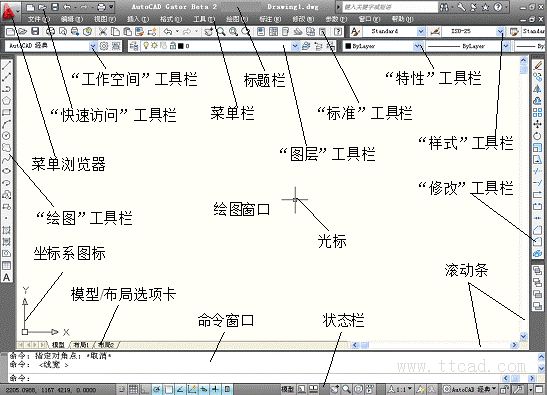This screenshot has width=547, height=395.
Task: Select the Move tool in the modify toolbar
Action: point(538,124)
